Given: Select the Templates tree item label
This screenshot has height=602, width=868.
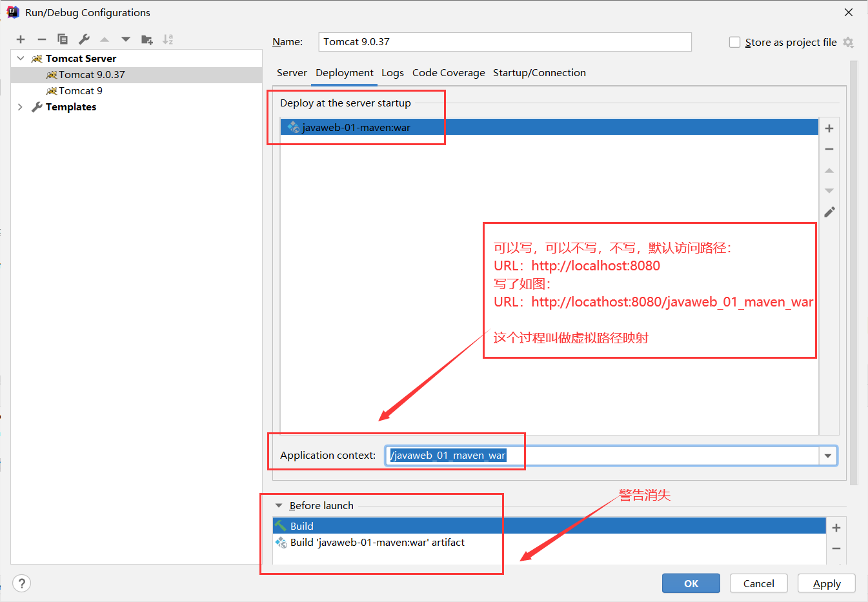Looking at the screenshot, I should pyautogui.click(x=71, y=107).
